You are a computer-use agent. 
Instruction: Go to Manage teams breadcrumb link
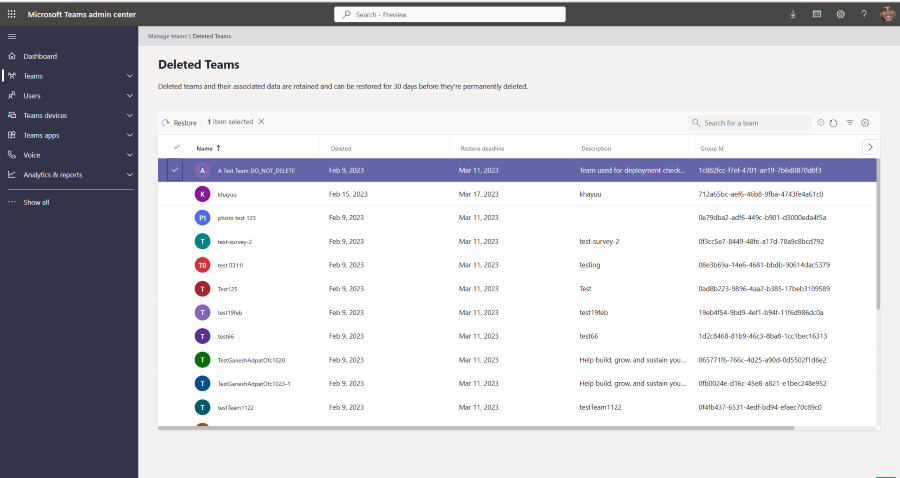coord(168,36)
